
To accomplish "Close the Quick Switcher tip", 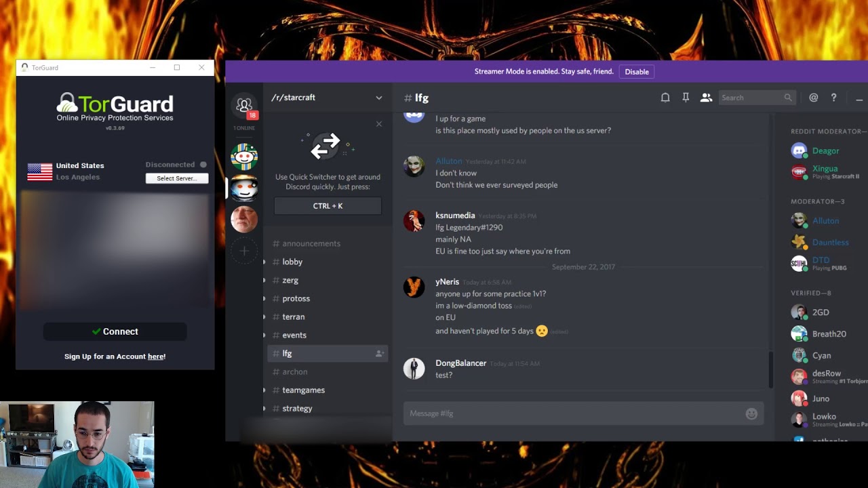I will [x=379, y=124].
